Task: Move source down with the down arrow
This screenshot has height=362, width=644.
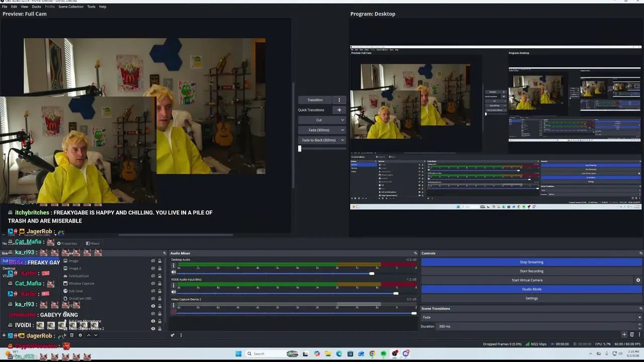Action: point(96,335)
